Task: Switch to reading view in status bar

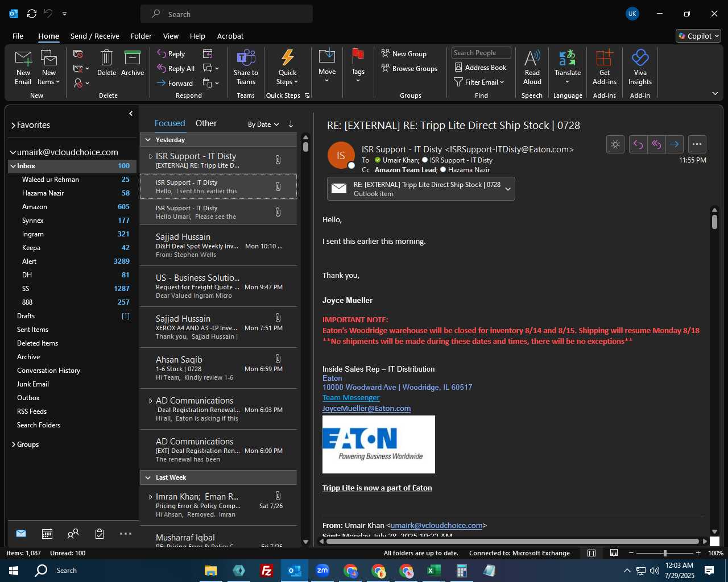Action: tap(614, 553)
